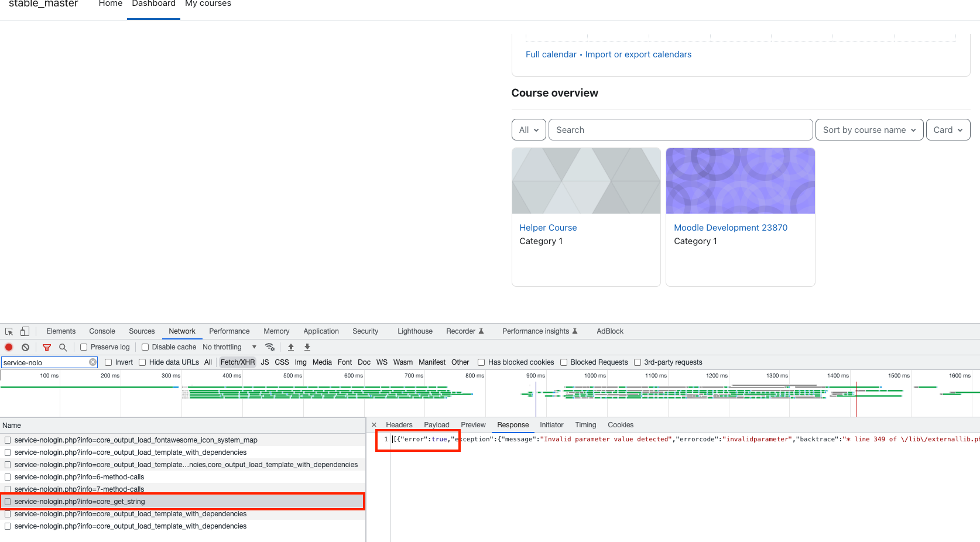This screenshot has height=542, width=980.
Task: Open Moodle Development 23870 course link
Action: (x=731, y=228)
